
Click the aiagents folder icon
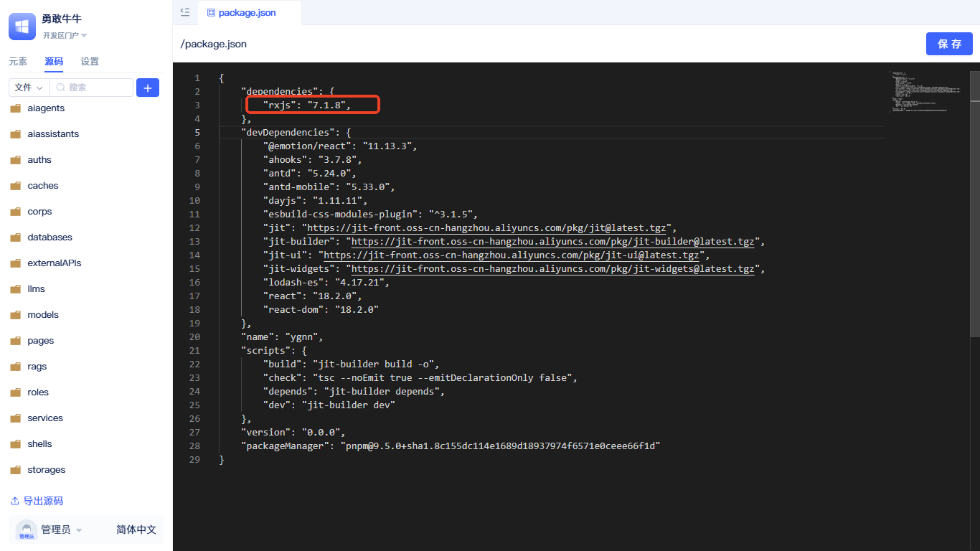click(x=15, y=108)
